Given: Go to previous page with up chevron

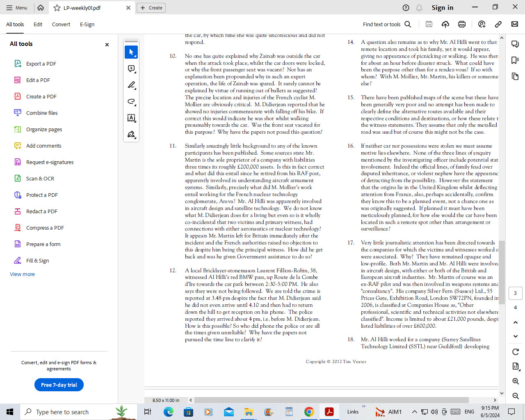Looking at the screenshot, I should [x=516, y=322].
